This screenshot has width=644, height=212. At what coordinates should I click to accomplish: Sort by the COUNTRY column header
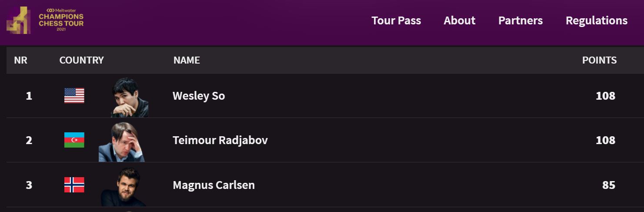click(82, 60)
